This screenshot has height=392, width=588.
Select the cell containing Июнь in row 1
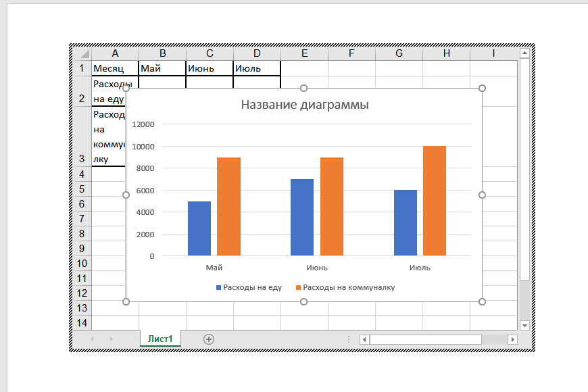(210, 68)
